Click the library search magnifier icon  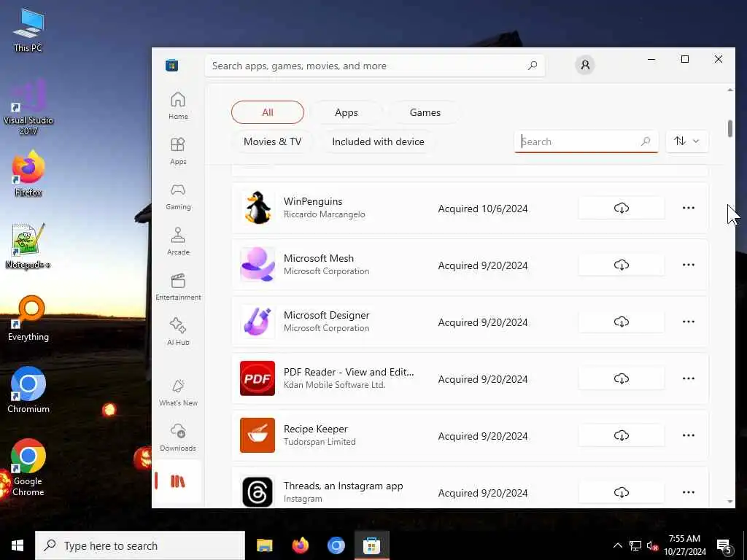tap(646, 141)
